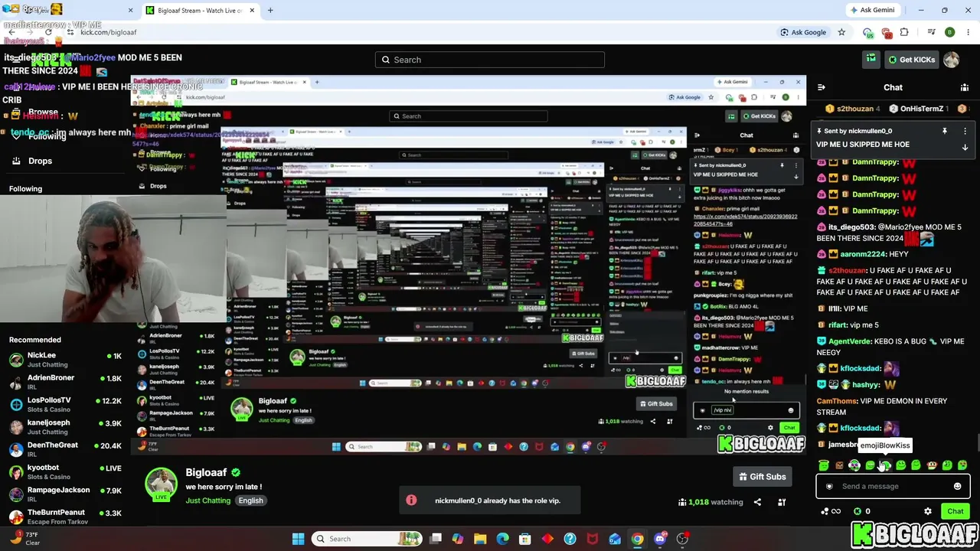The image size is (980, 551).
Task: Open DeenTheGreat recommended channel
Action: tap(65, 449)
